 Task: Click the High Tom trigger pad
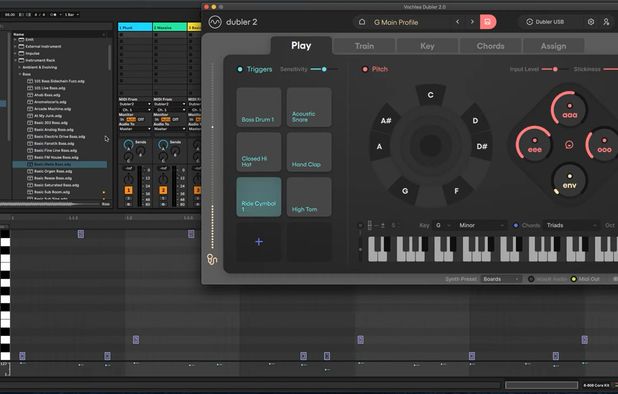click(x=309, y=197)
